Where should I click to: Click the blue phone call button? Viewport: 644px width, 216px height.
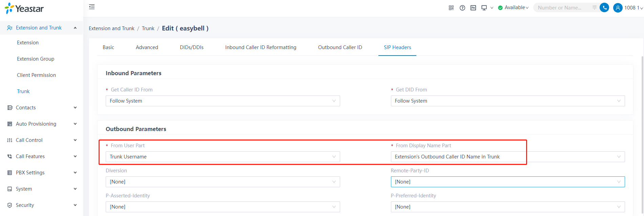604,7
